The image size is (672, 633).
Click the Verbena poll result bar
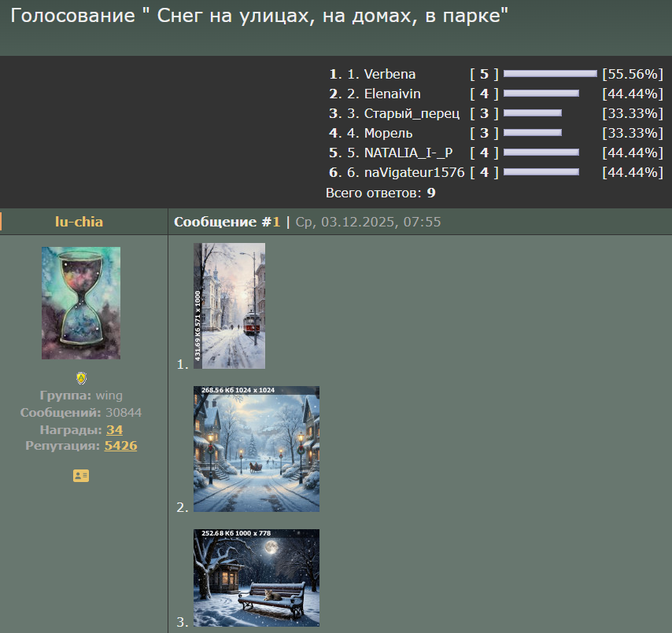pyautogui.click(x=550, y=74)
